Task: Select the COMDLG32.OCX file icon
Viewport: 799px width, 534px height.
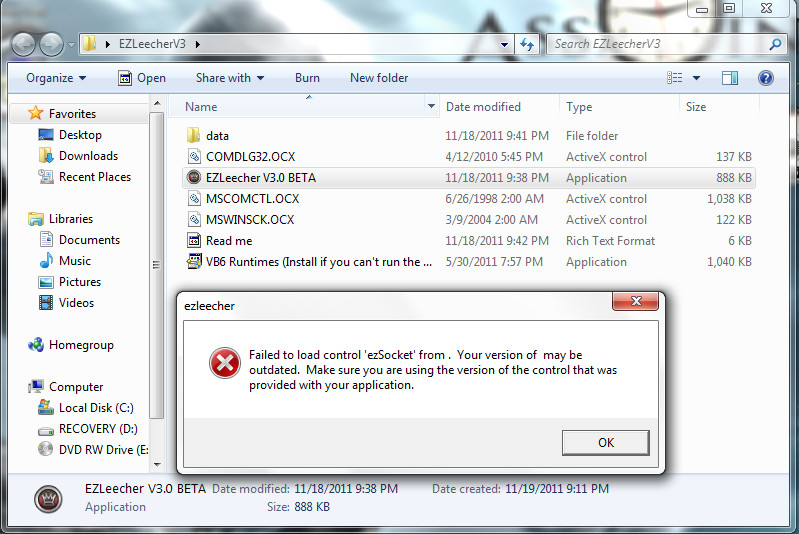Action: click(194, 156)
